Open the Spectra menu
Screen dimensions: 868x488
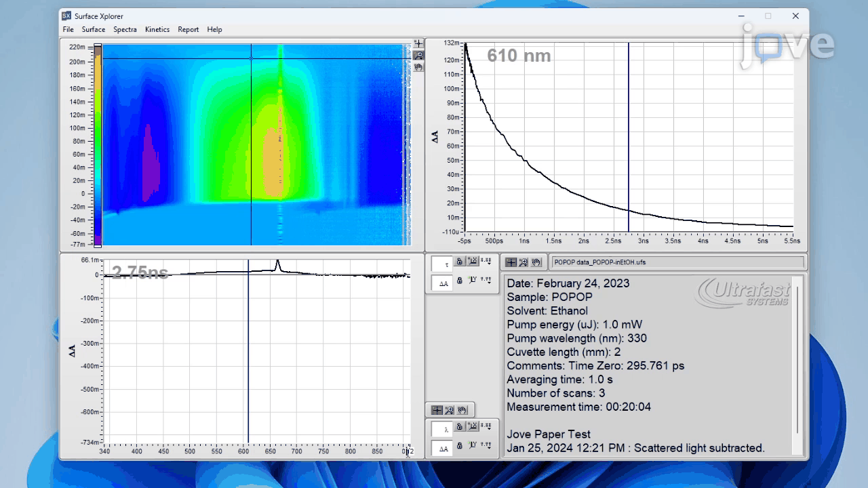point(125,30)
